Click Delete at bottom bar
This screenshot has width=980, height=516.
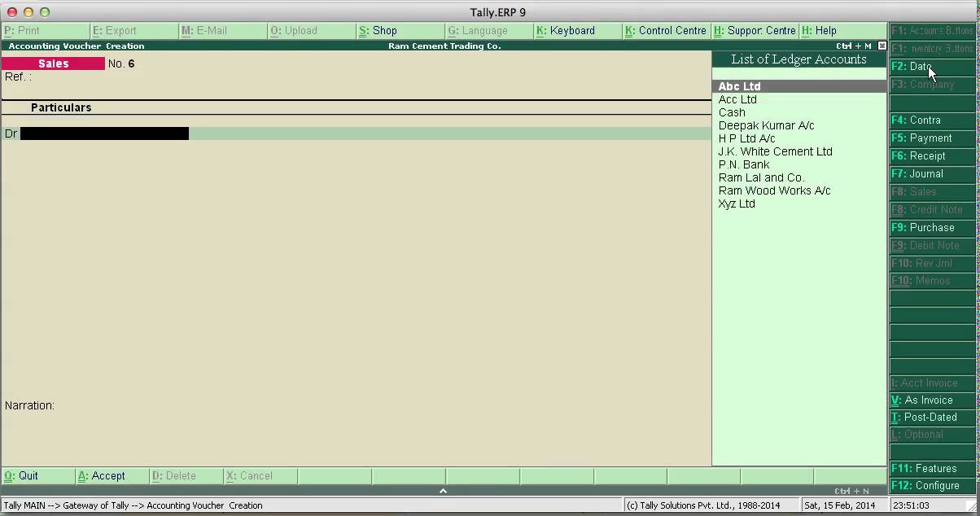pyautogui.click(x=186, y=476)
